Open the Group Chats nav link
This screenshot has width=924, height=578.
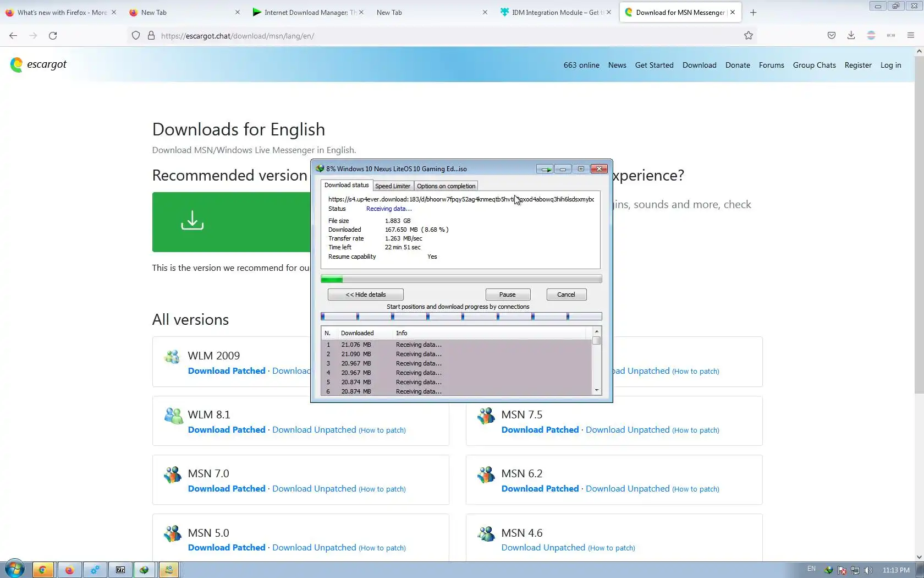click(x=815, y=65)
